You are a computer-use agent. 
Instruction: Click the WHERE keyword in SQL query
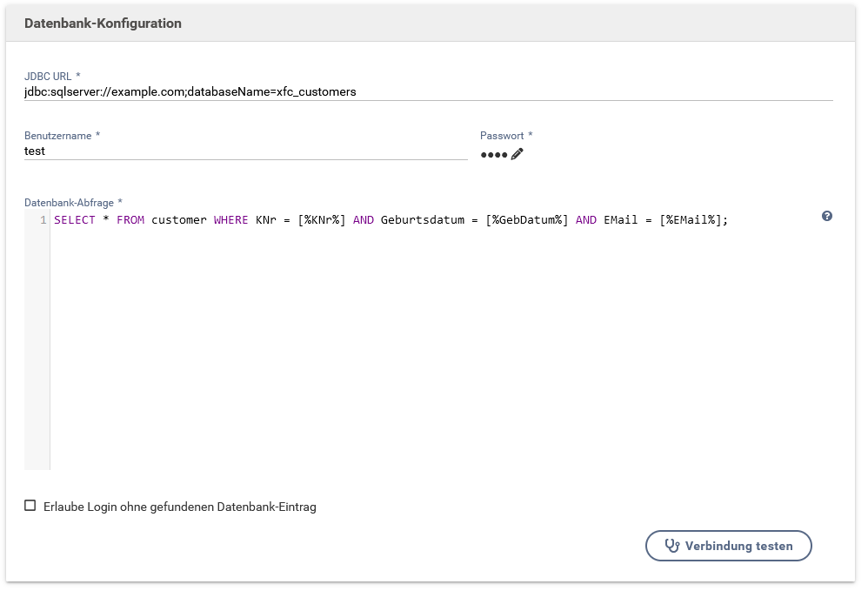click(x=231, y=220)
